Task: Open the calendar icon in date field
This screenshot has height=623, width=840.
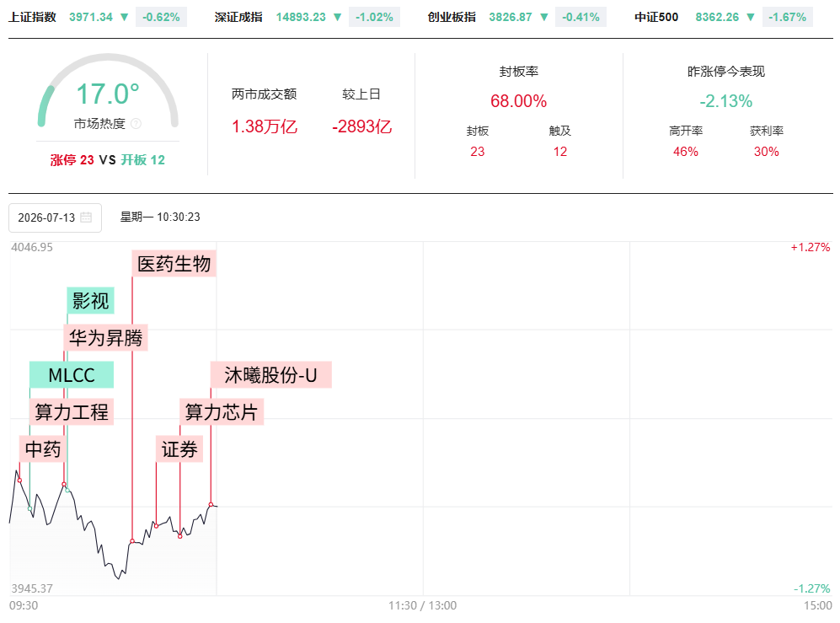Action: point(86,218)
